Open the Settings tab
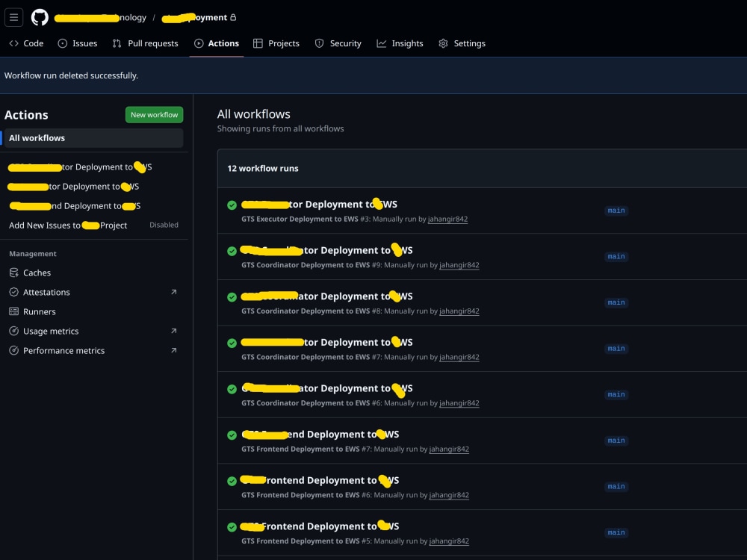Image resolution: width=747 pixels, height=560 pixels. [462, 43]
